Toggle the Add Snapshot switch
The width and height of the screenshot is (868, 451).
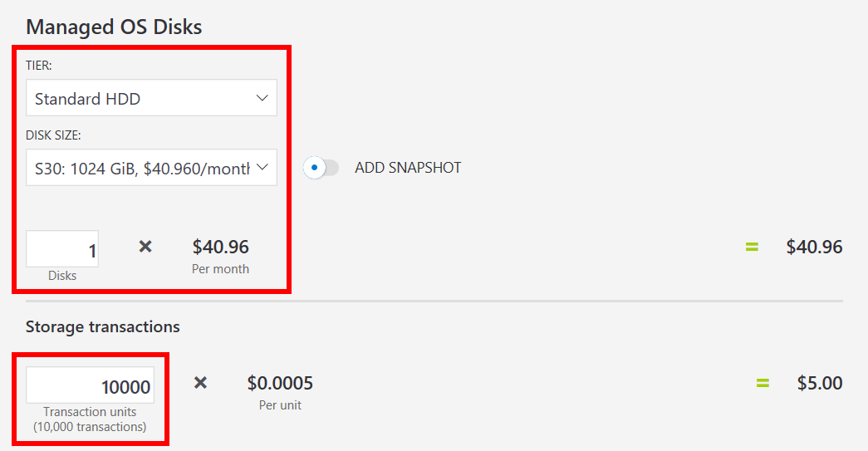[321, 167]
